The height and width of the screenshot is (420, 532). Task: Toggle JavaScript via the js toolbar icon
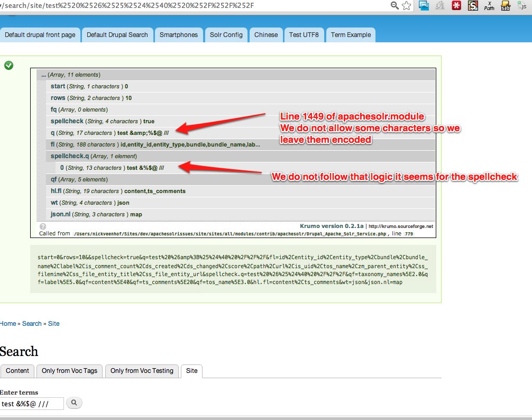[x=522, y=7]
